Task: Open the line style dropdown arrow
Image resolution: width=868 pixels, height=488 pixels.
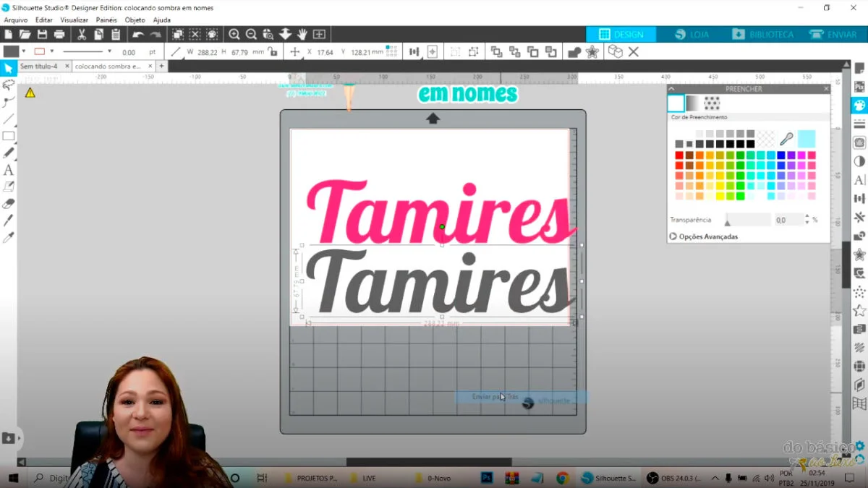Action: (109, 51)
